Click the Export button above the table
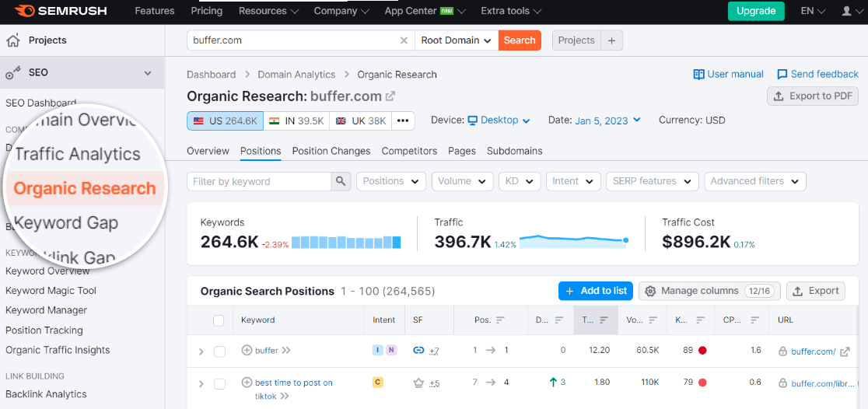Viewport: 868px width, 409px height. point(816,291)
